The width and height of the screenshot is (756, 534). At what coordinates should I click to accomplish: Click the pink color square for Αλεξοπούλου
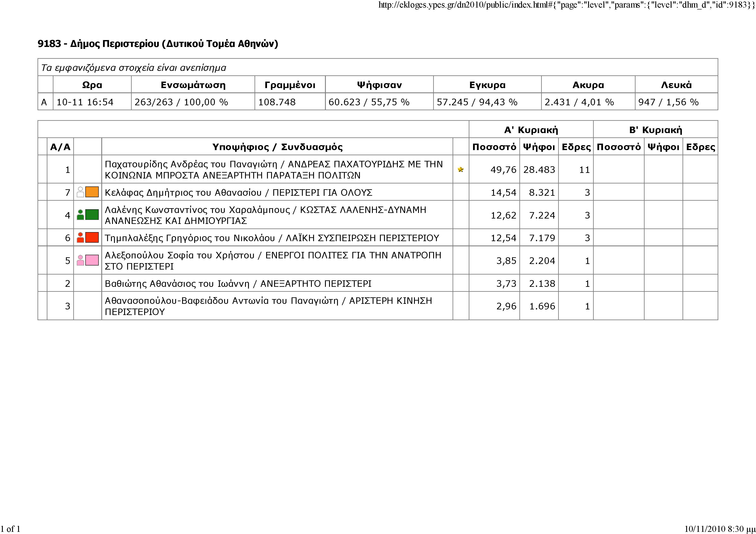coord(92,260)
